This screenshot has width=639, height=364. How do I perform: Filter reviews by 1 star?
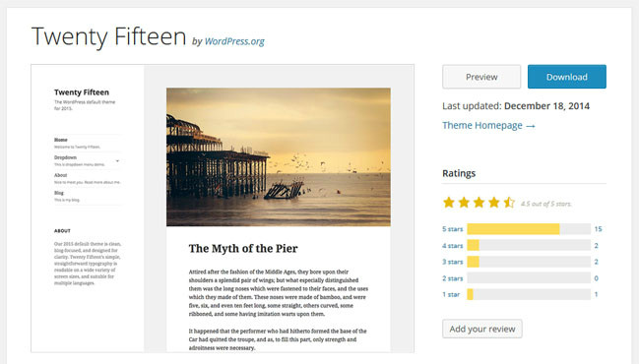(x=451, y=294)
